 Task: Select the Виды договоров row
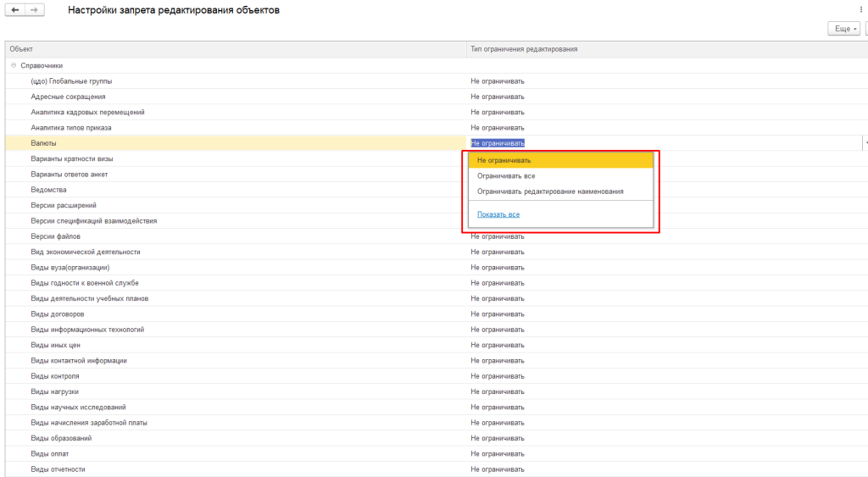58,314
